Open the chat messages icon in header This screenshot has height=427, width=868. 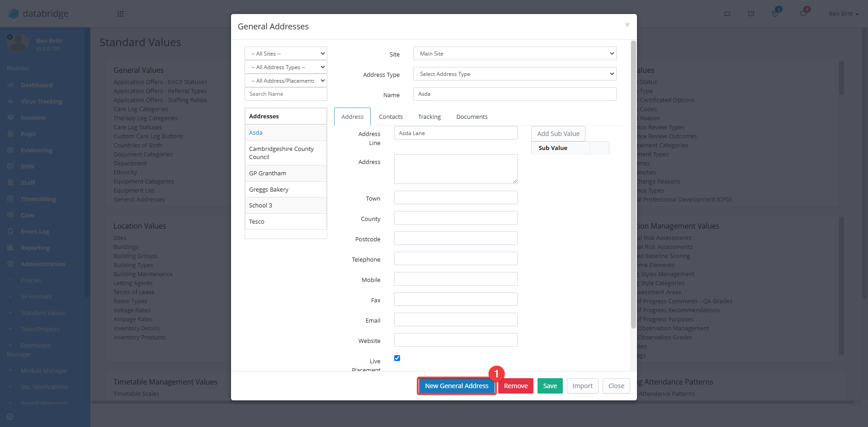804,13
